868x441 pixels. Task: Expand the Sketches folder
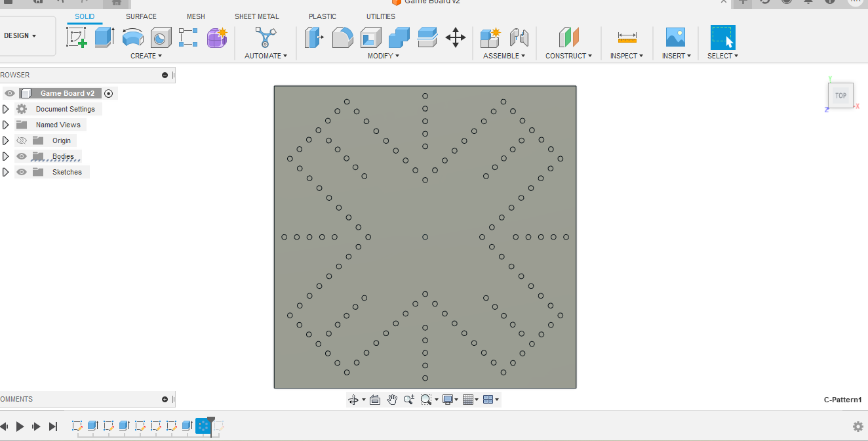coord(6,172)
